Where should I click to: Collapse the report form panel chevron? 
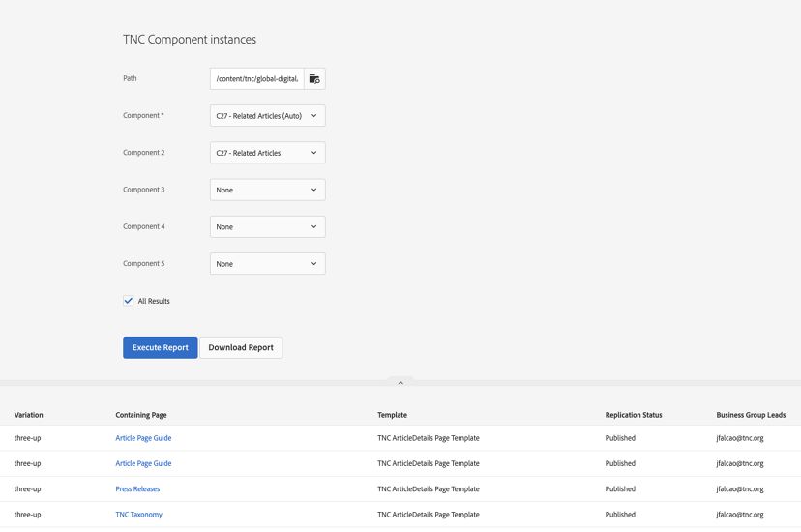click(400, 382)
